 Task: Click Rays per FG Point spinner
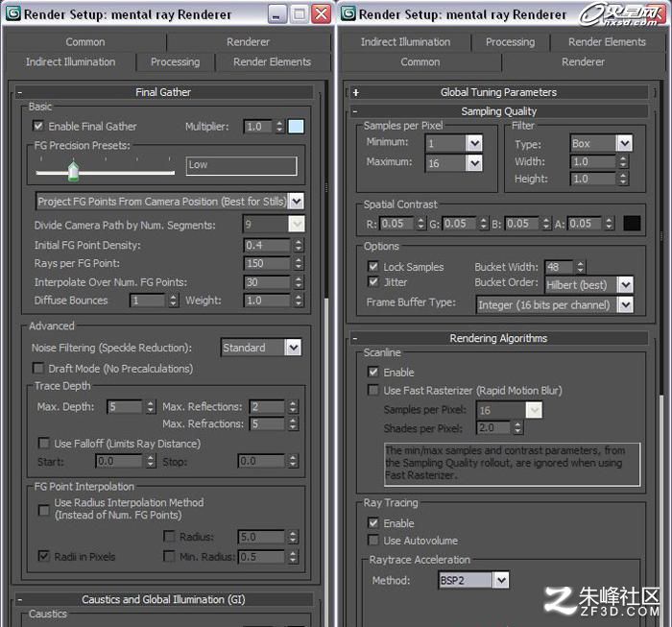pyautogui.click(x=299, y=263)
